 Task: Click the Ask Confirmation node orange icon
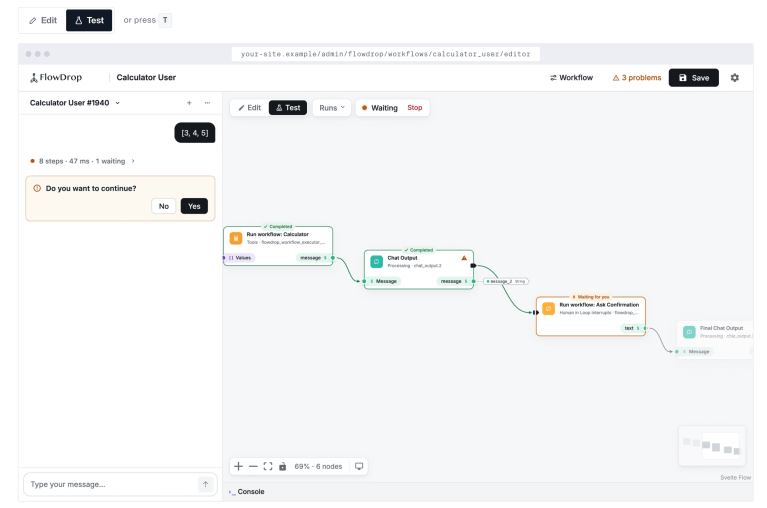[x=549, y=309]
